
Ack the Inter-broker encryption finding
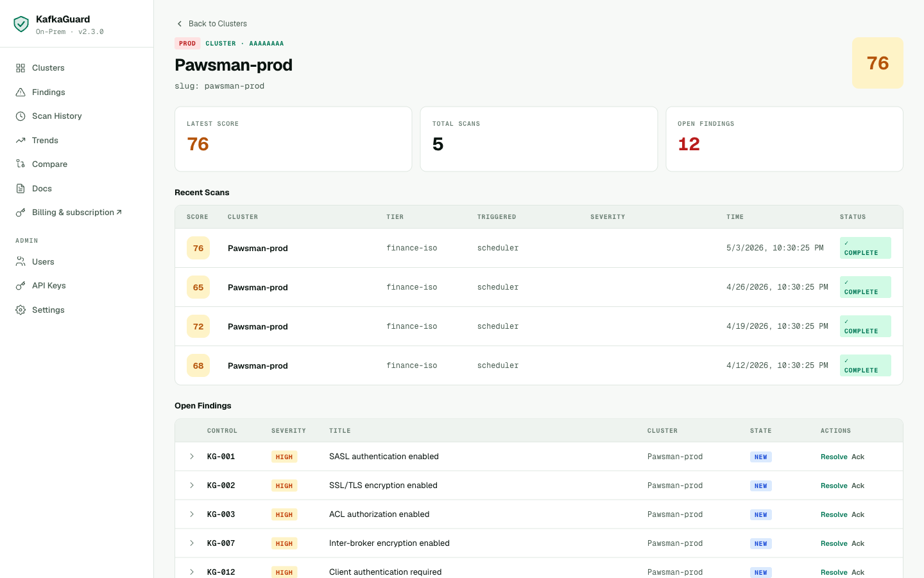(858, 544)
